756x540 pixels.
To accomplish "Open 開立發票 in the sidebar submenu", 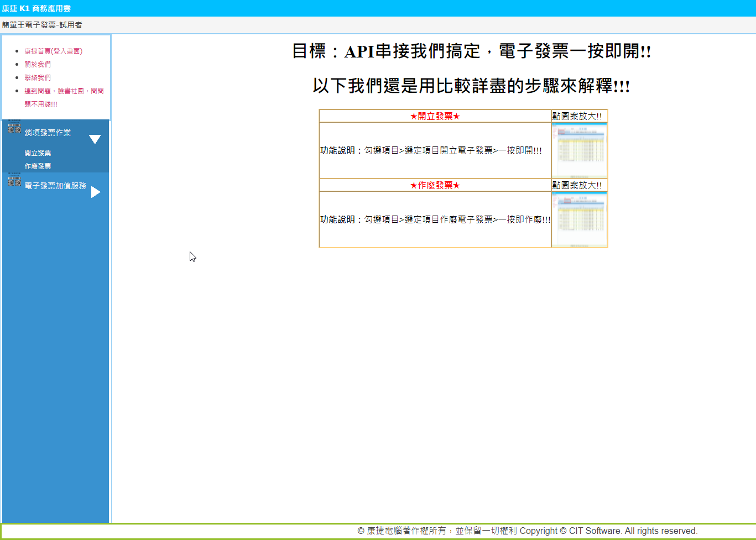I will [x=38, y=153].
